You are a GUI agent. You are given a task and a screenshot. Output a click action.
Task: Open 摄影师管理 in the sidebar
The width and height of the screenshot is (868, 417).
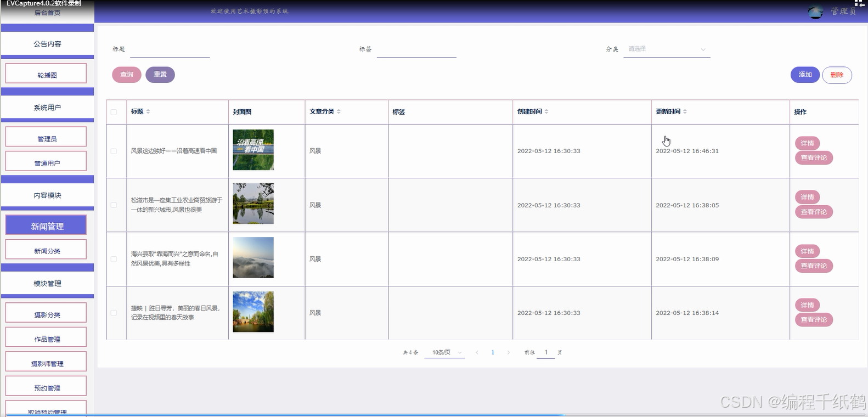[x=46, y=362]
